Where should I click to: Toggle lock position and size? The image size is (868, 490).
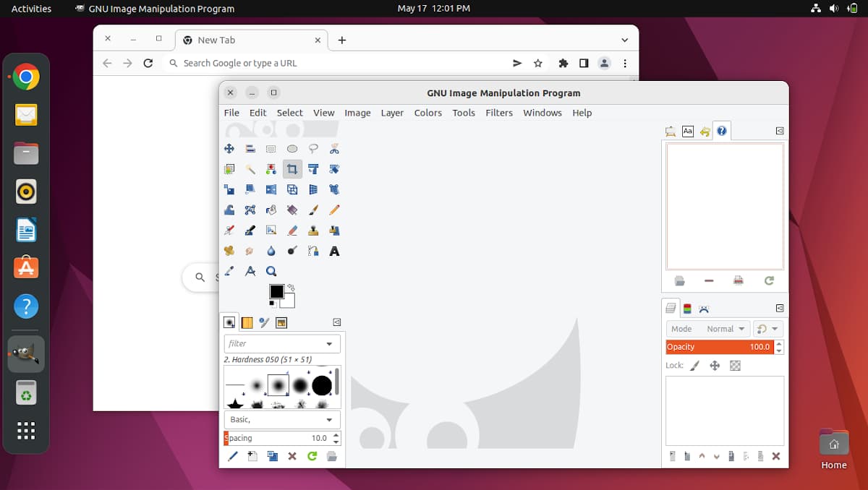click(x=715, y=366)
